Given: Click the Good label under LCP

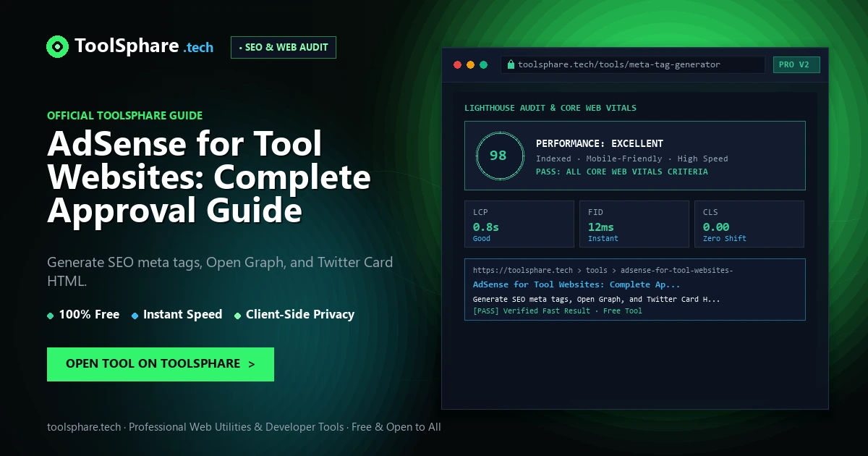Looking at the screenshot, I should (482, 238).
